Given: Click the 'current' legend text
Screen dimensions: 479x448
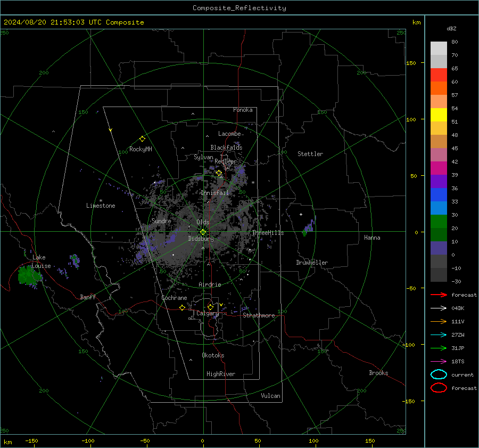Looking at the screenshot, I should (x=463, y=374).
